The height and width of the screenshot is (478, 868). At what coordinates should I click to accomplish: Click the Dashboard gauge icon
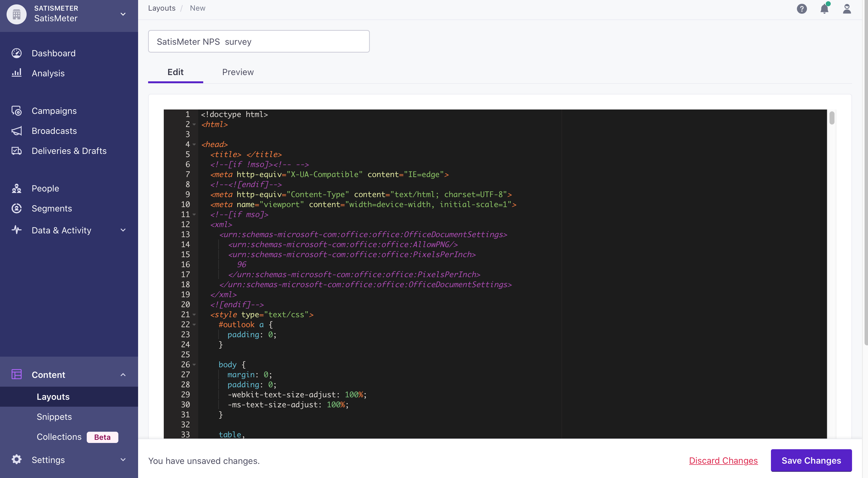tap(17, 53)
